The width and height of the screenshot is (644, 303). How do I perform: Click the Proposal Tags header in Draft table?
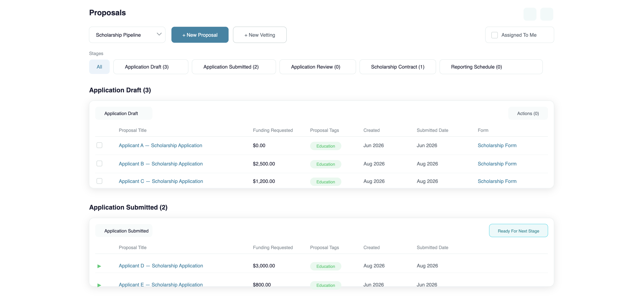[x=324, y=130]
